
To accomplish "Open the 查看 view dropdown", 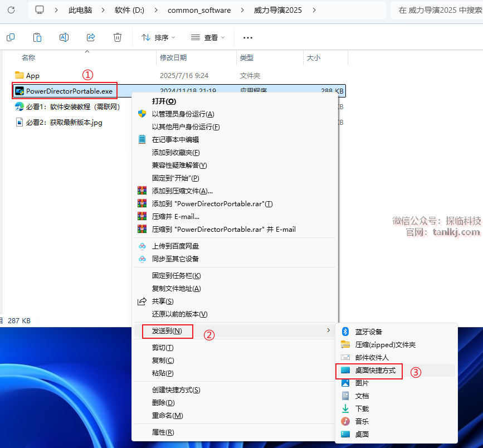I will tap(208, 37).
